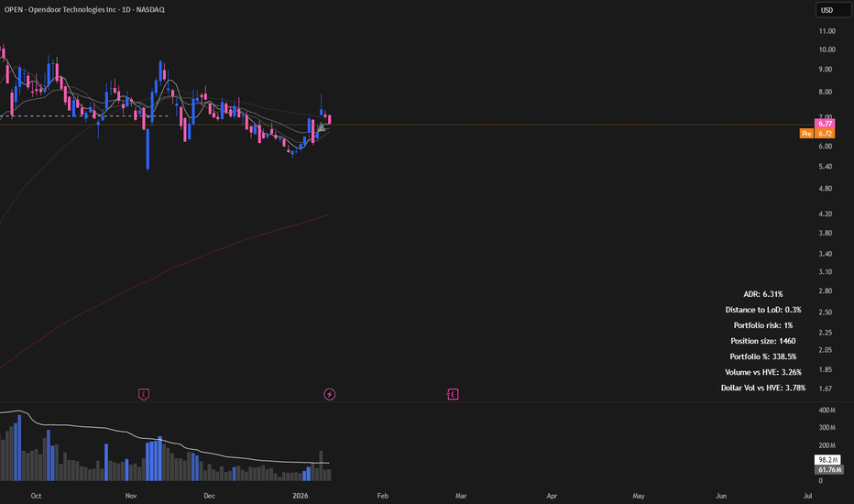Click the 3.10 price axis label

825,272
